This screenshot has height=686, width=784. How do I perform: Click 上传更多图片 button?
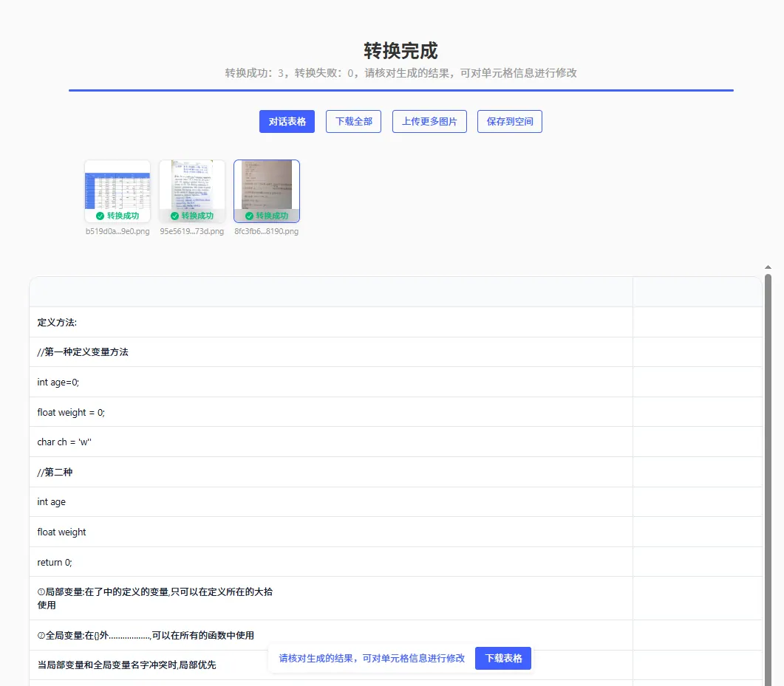(429, 121)
